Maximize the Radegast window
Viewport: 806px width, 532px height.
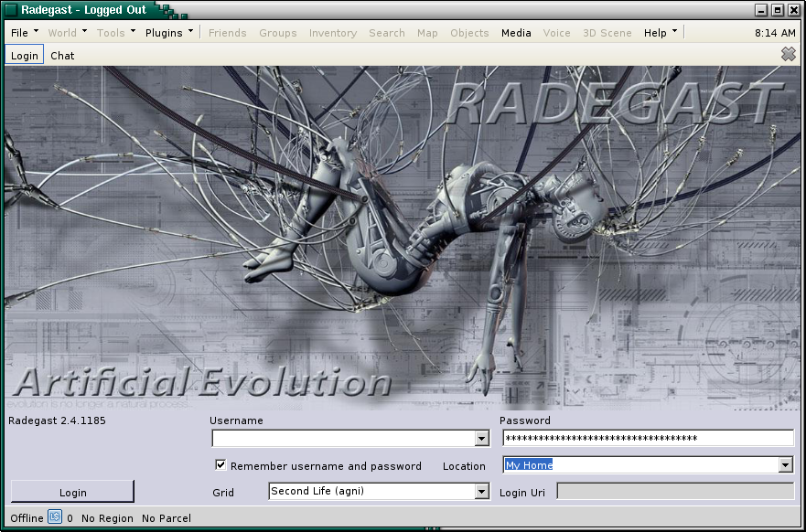(778, 10)
